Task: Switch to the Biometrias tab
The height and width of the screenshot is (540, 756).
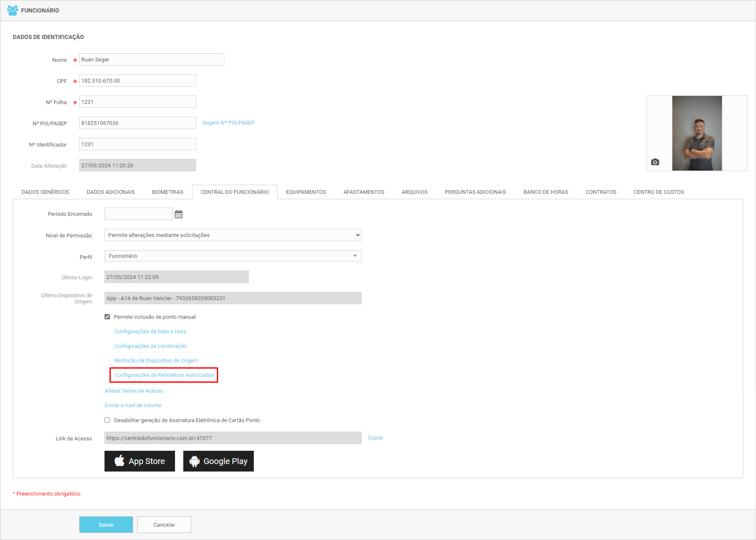Action: coord(168,192)
